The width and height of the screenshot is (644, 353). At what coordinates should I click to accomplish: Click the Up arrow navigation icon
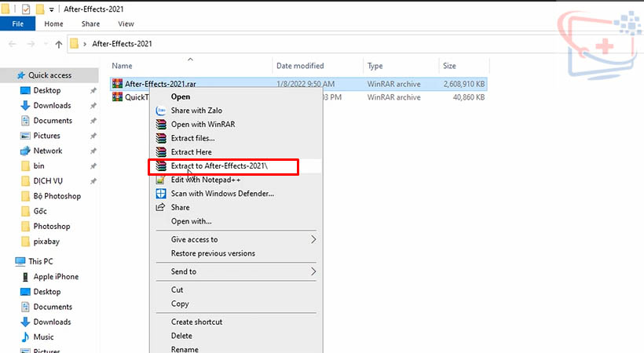pos(59,44)
